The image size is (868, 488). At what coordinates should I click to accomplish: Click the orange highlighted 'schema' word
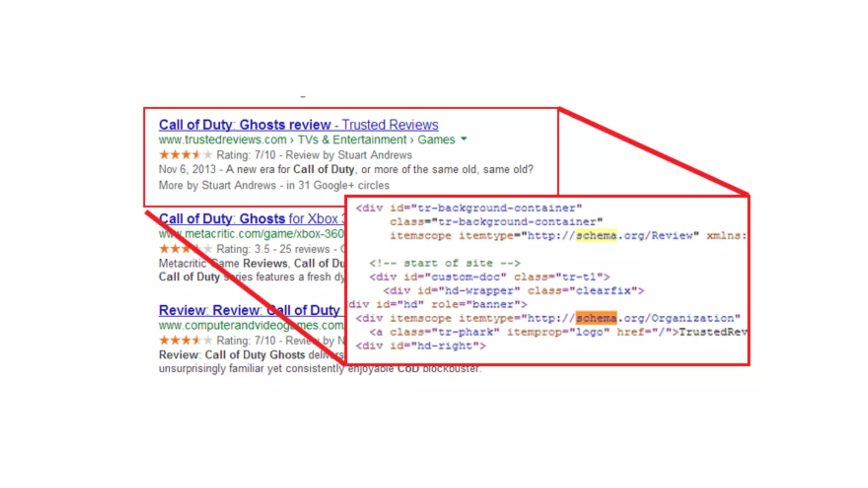[x=596, y=318]
